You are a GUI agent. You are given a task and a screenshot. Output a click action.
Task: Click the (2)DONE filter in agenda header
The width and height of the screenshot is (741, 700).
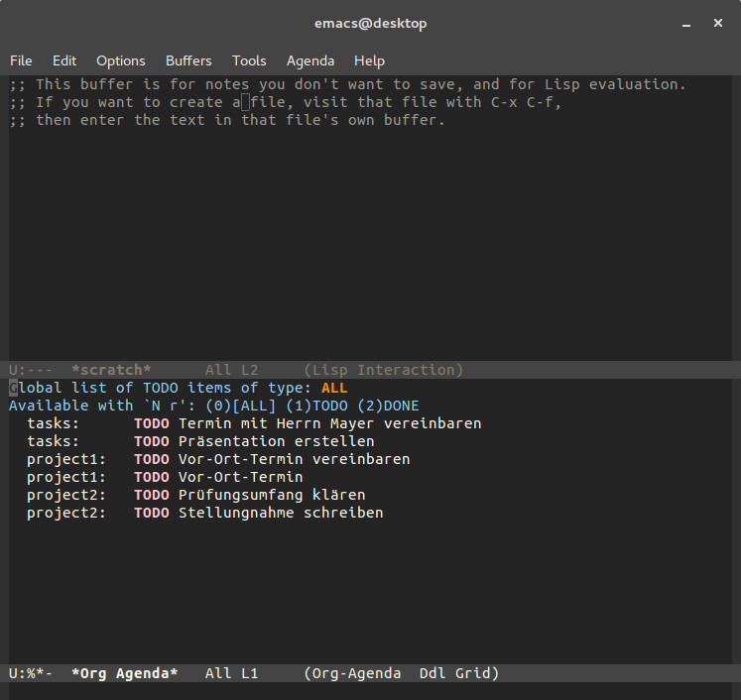tap(388, 406)
